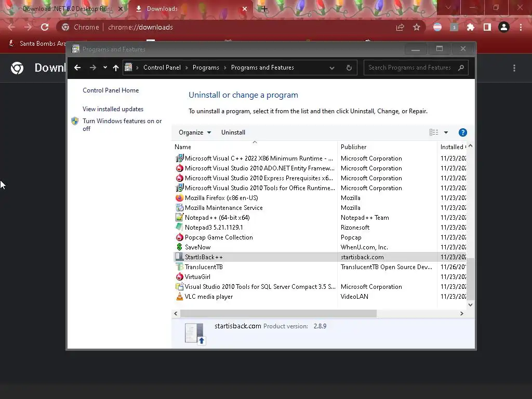Switch to Download .NET 6.0 Desktop Runtime tab
This screenshot has height=399, width=532.
67,9
